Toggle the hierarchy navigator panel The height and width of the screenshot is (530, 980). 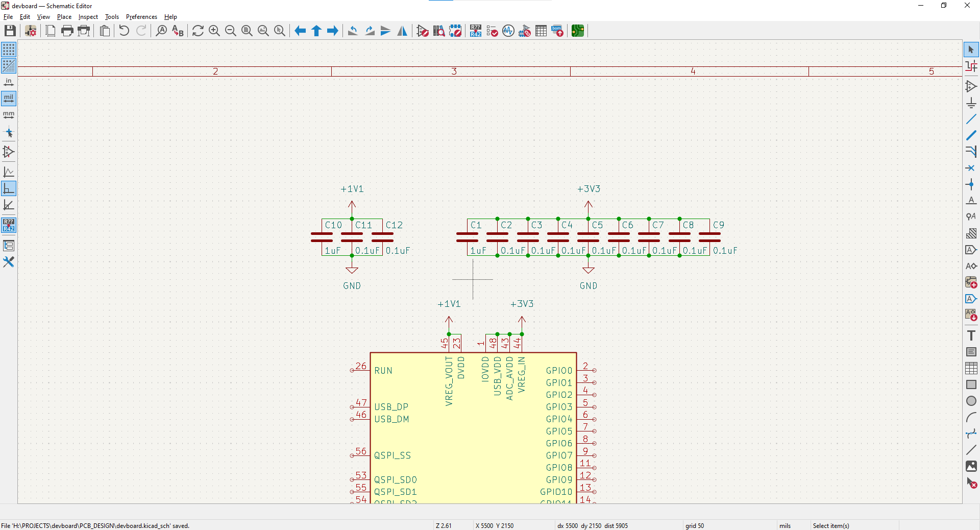(x=9, y=246)
